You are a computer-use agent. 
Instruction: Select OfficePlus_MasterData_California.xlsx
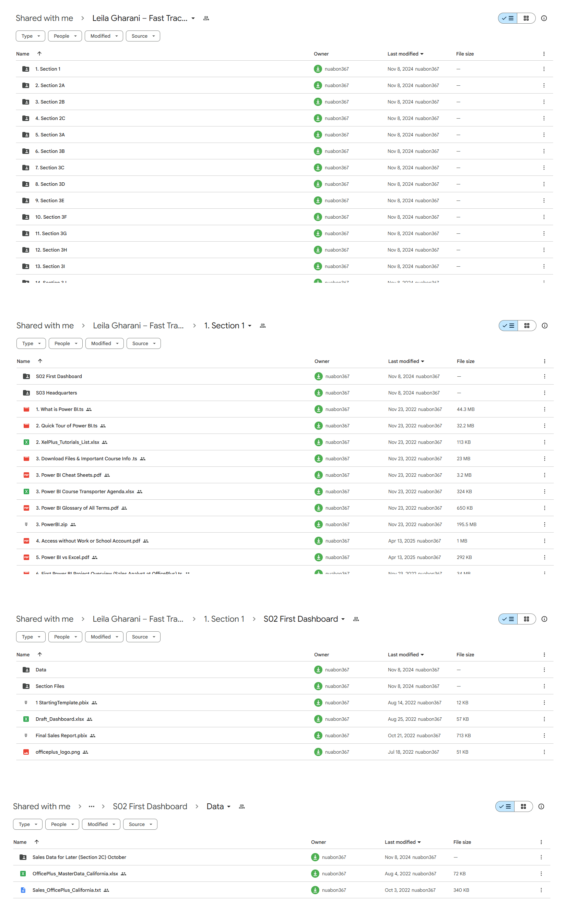click(282, 874)
